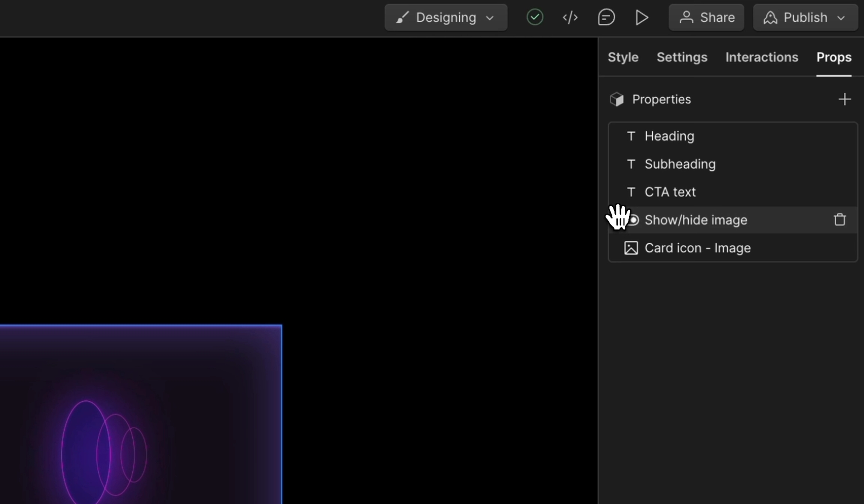864x504 pixels.
Task: Select the Card icon - Image property
Action: [x=697, y=248]
